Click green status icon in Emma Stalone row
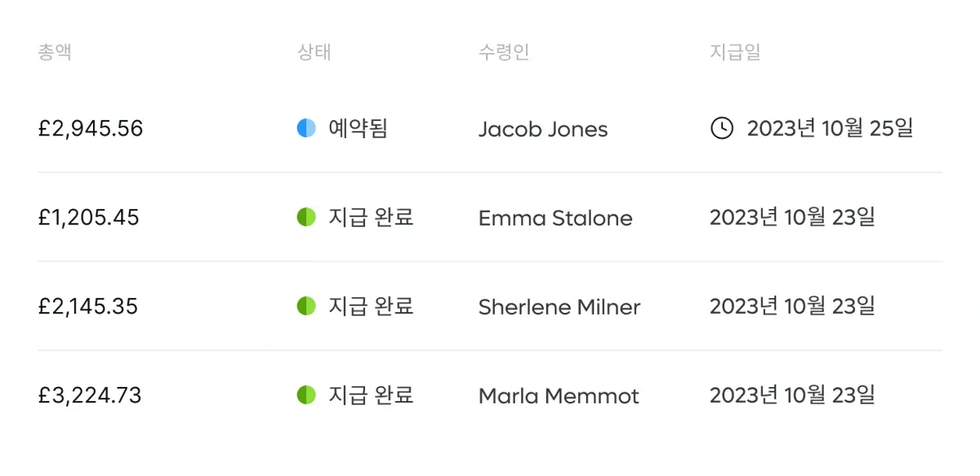This screenshot has width=980, height=476. [x=306, y=217]
